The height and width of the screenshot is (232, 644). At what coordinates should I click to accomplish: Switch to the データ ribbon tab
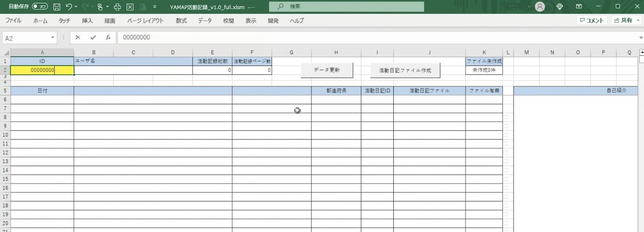205,21
